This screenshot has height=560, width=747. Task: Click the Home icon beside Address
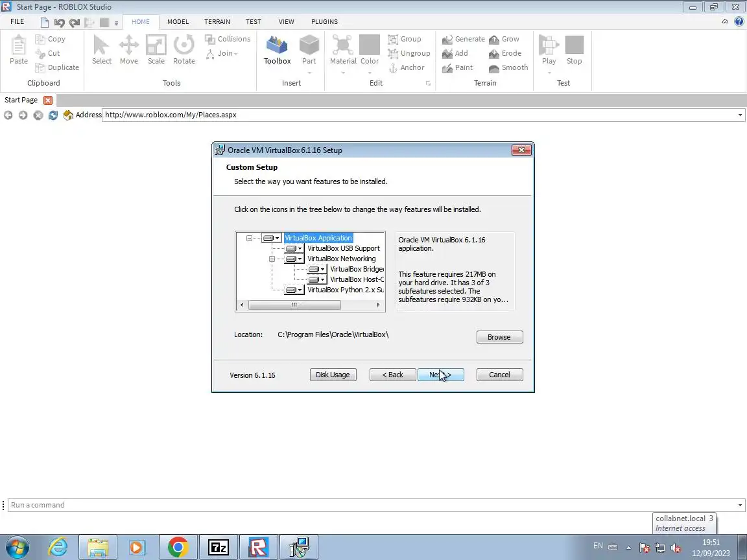point(68,115)
